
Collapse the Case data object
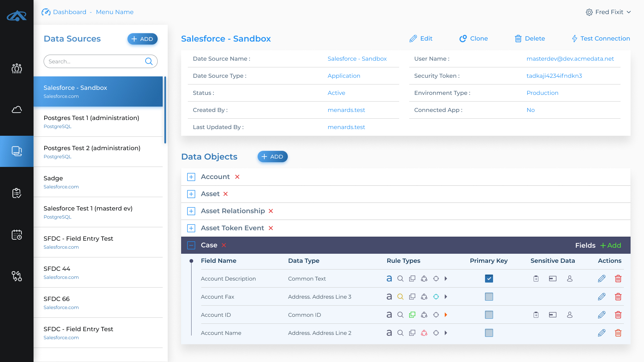click(191, 245)
